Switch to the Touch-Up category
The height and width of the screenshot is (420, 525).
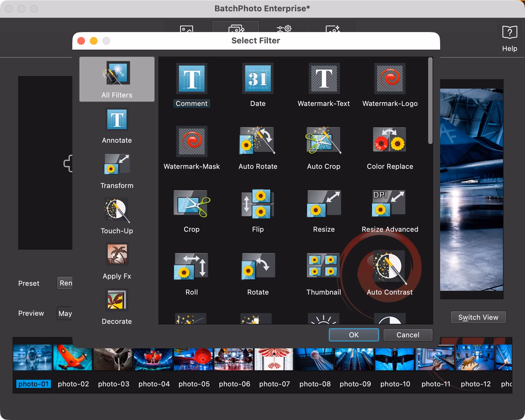[x=117, y=216]
